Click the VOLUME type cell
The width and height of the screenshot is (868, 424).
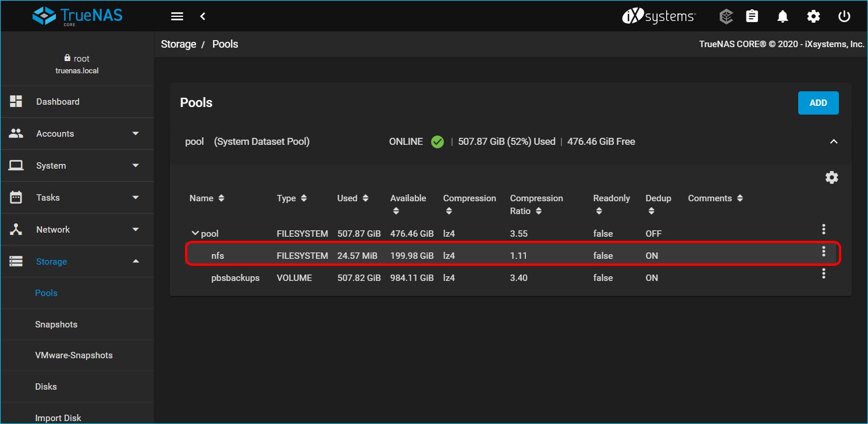point(294,278)
